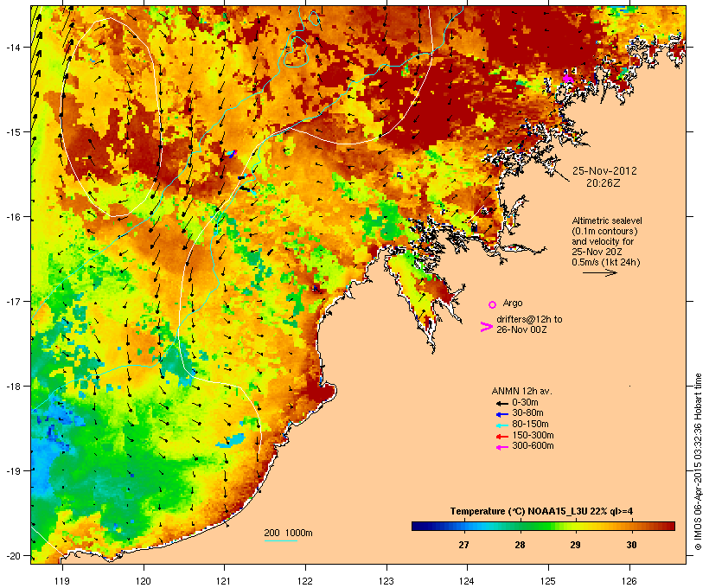
Task: Click the latitude label -20
Action: [x=13, y=556]
